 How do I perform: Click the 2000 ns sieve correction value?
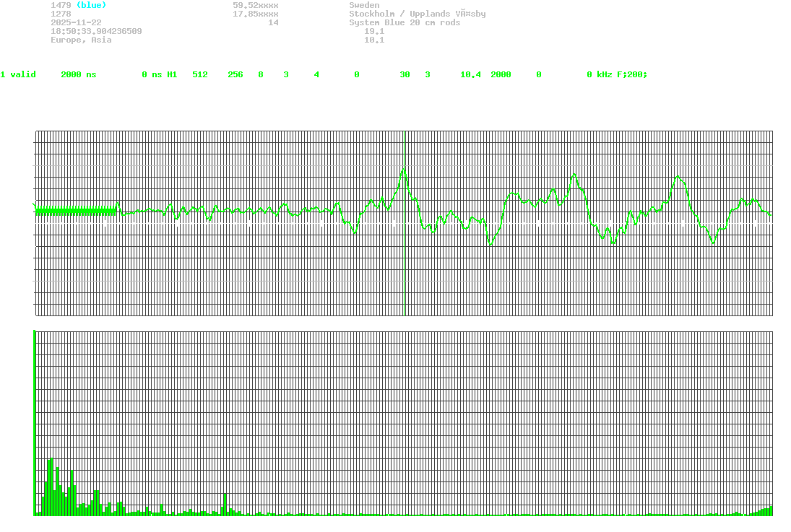78,74
